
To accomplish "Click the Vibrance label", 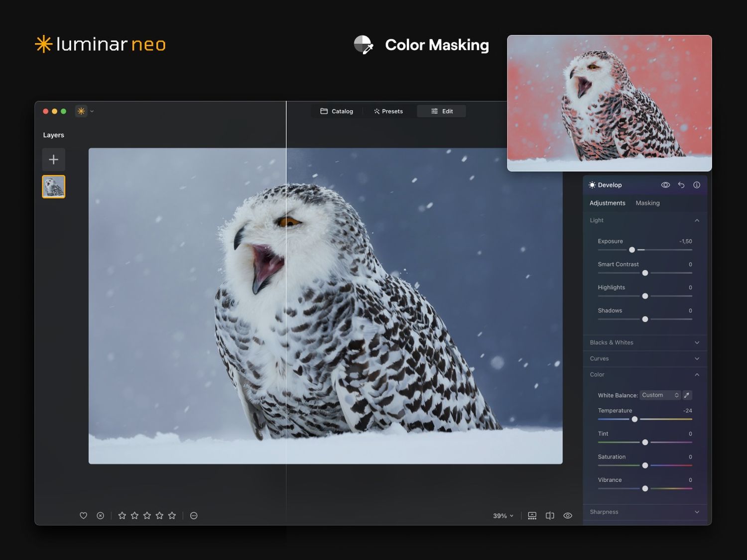I will (610, 480).
